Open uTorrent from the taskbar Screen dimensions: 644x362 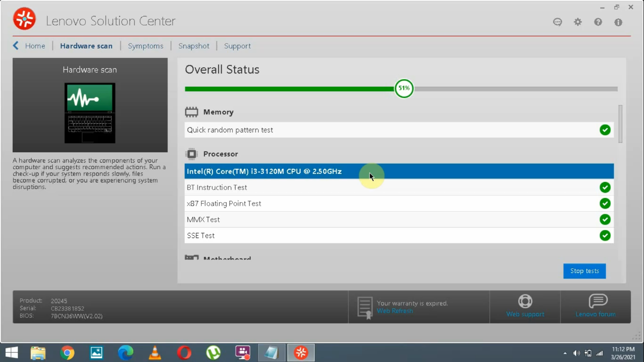[214, 353]
